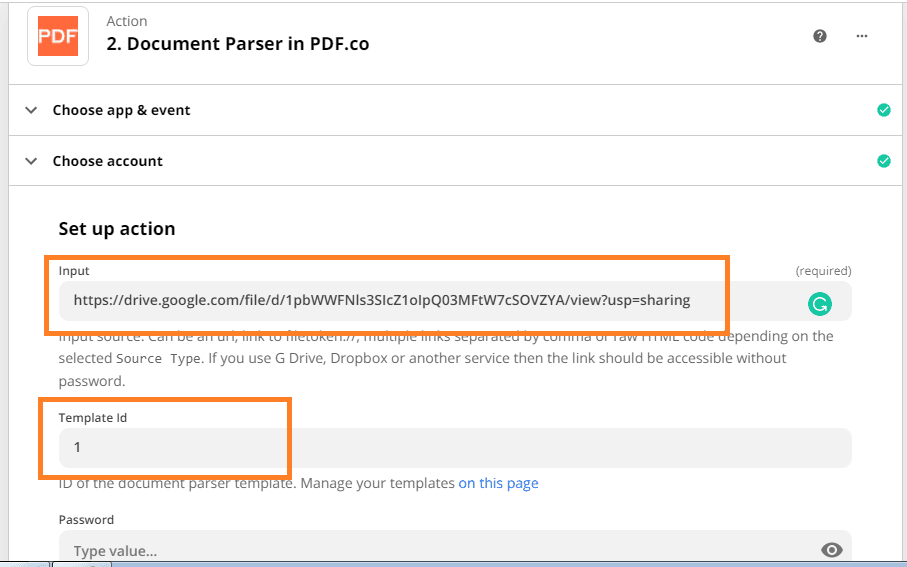
Task: Open the Choose app & event section label
Action: [x=121, y=110]
